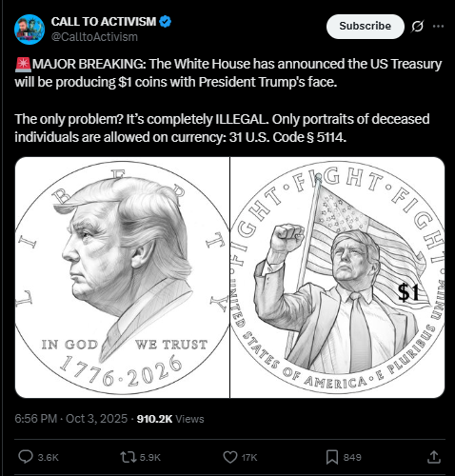Viewport: 455px width, 476px height.
Task: Click the 17K likes count
Action: click(x=249, y=457)
